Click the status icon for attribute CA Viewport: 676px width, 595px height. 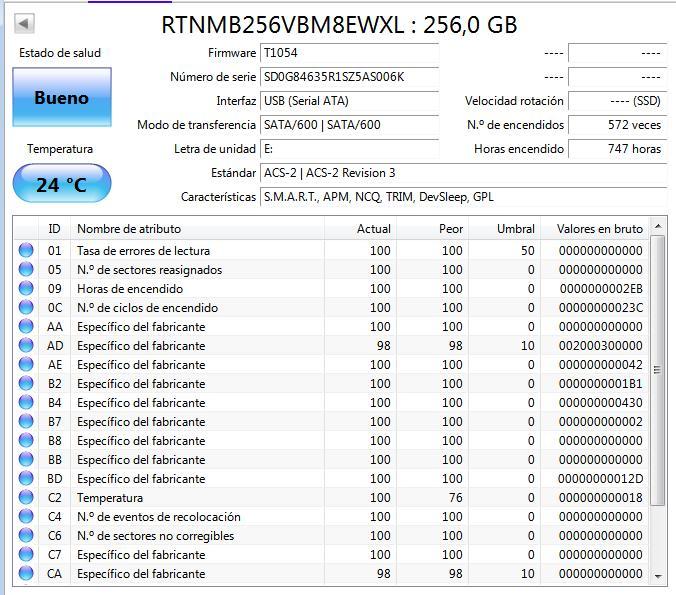pos(26,573)
